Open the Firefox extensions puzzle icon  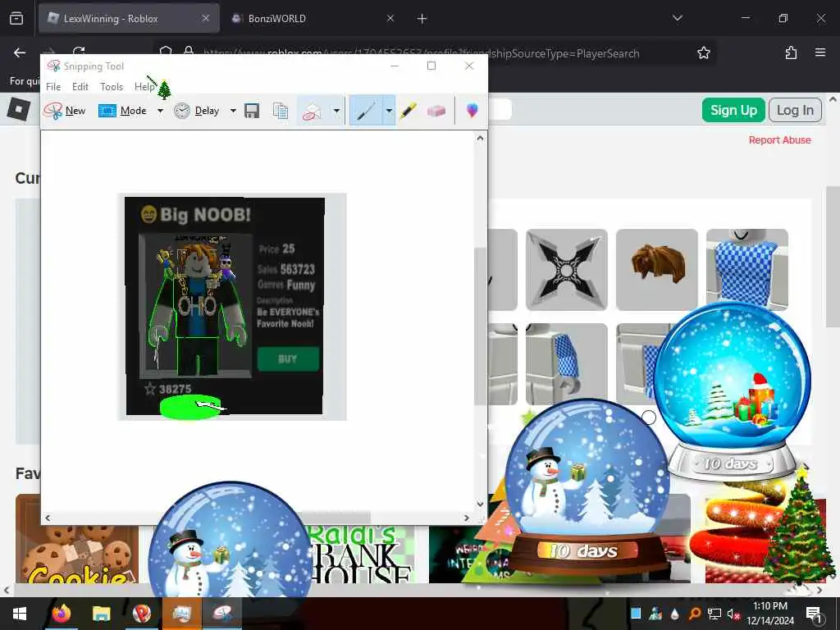[x=791, y=52]
